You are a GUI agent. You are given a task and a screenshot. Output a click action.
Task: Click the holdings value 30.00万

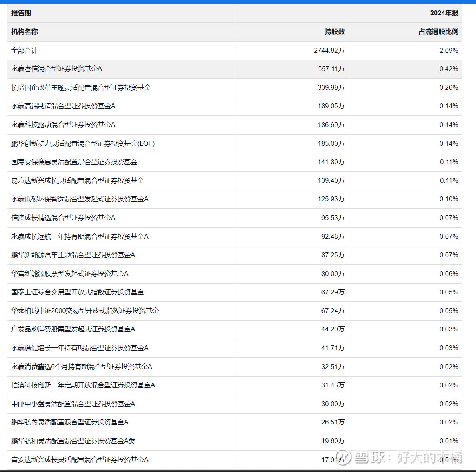333,404
